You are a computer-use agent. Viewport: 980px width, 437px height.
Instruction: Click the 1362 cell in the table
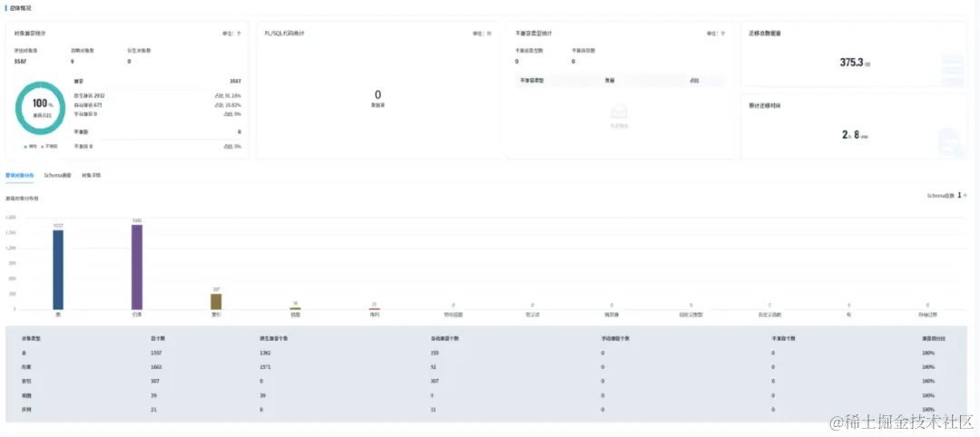(266, 353)
